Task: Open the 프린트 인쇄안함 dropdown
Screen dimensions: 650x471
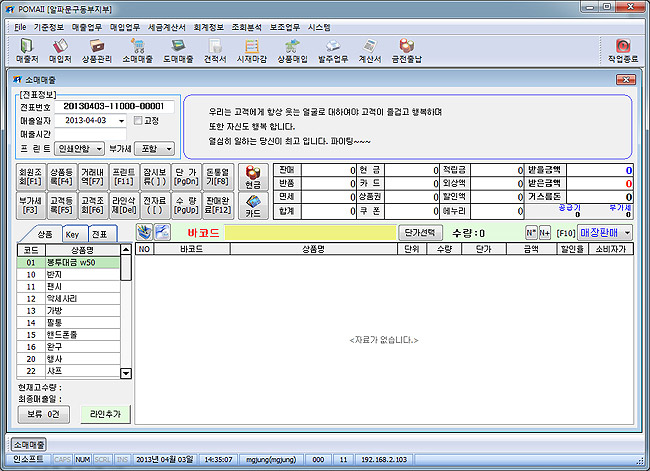Action: click(x=79, y=149)
